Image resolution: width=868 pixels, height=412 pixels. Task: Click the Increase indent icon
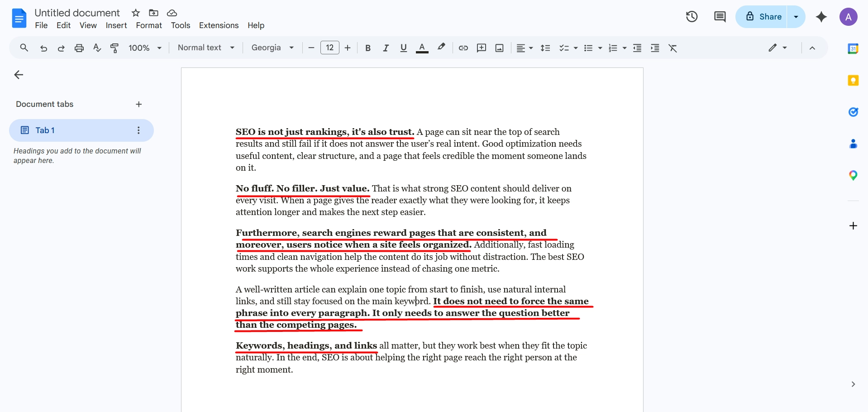pos(655,48)
